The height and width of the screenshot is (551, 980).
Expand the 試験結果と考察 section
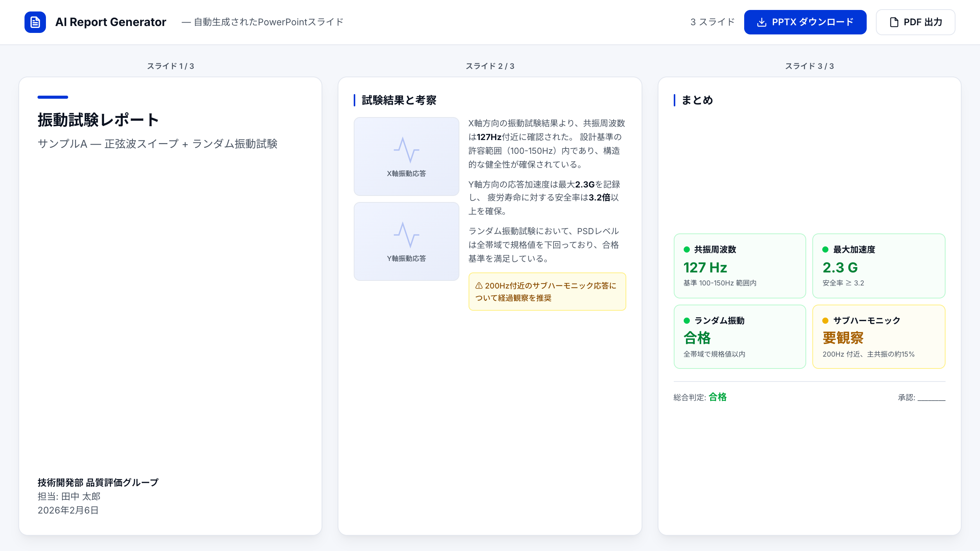pyautogui.click(x=399, y=101)
